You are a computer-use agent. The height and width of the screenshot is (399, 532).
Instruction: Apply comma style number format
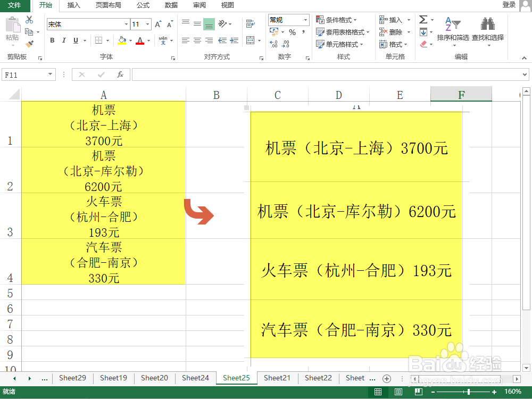(303, 32)
